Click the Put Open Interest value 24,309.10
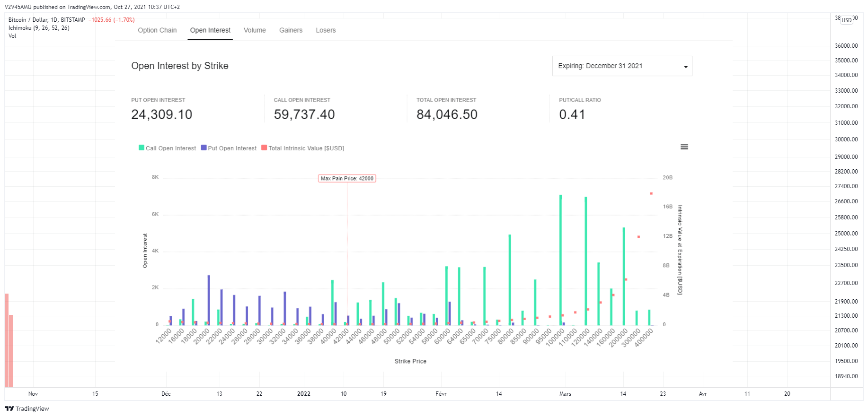 coord(162,114)
